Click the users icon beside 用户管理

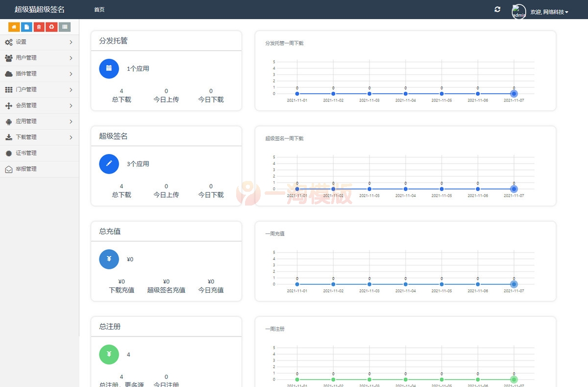(8, 58)
